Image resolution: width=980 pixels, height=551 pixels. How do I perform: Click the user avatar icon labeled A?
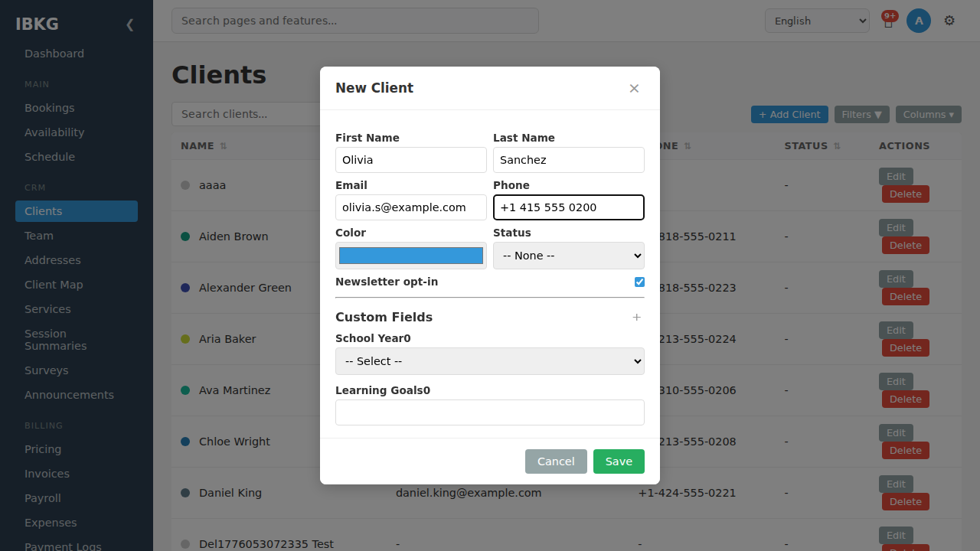tap(919, 21)
